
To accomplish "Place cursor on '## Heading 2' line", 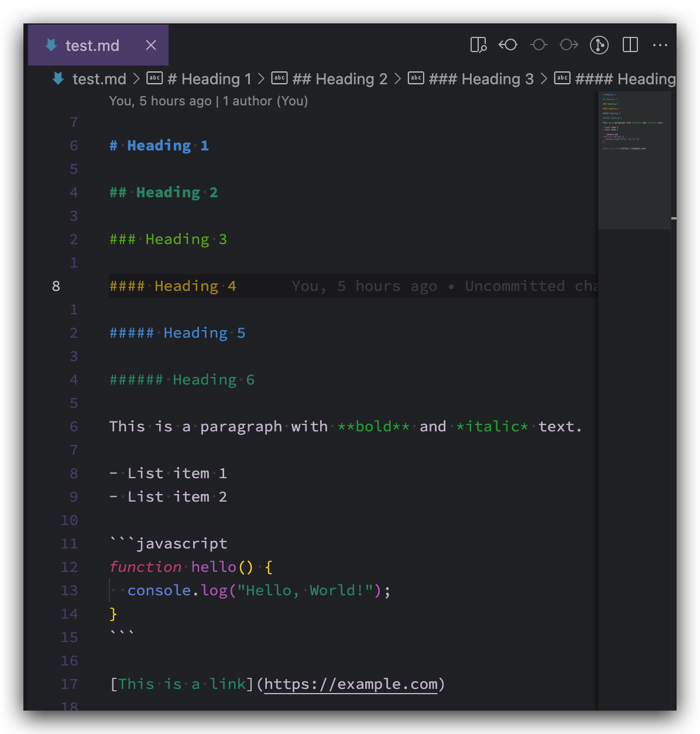I will (163, 193).
